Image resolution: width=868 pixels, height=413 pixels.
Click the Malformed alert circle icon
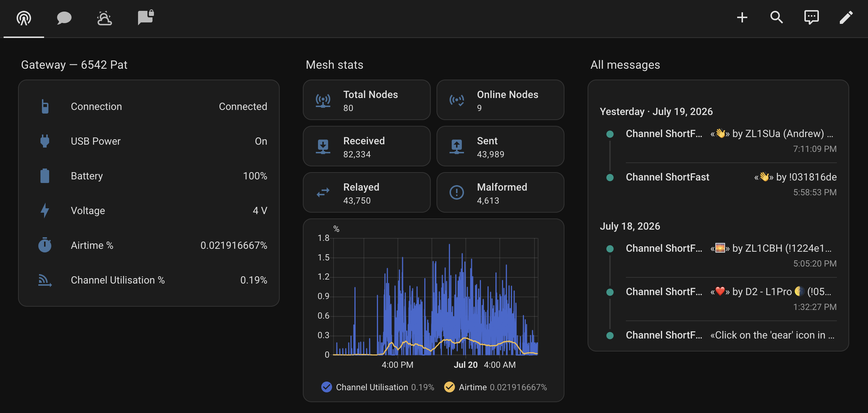coord(457,193)
